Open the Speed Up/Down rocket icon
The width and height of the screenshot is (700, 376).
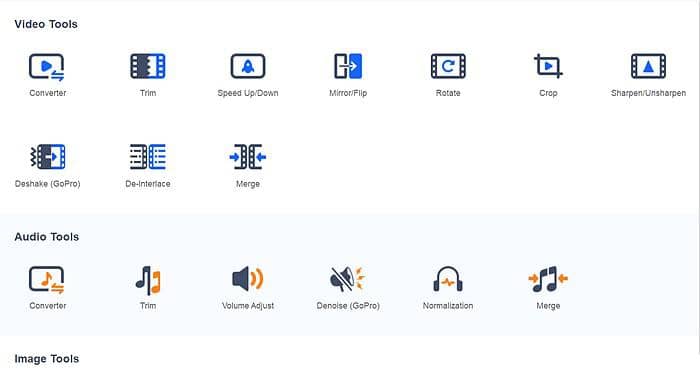pyautogui.click(x=248, y=66)
